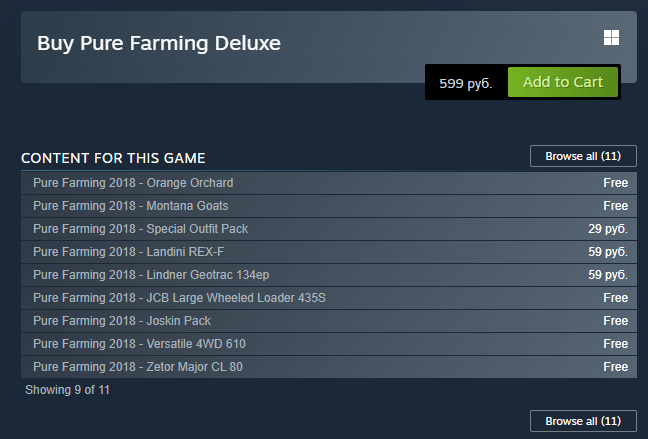Click the Windows platform icon
The height and width of the screenshot is (439, 648).
click(612, 38)
